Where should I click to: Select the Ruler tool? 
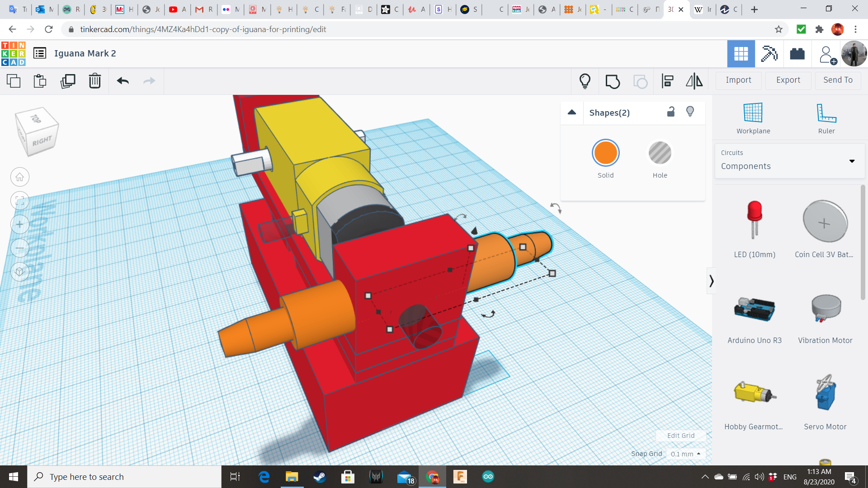click(x=826, y=118)
